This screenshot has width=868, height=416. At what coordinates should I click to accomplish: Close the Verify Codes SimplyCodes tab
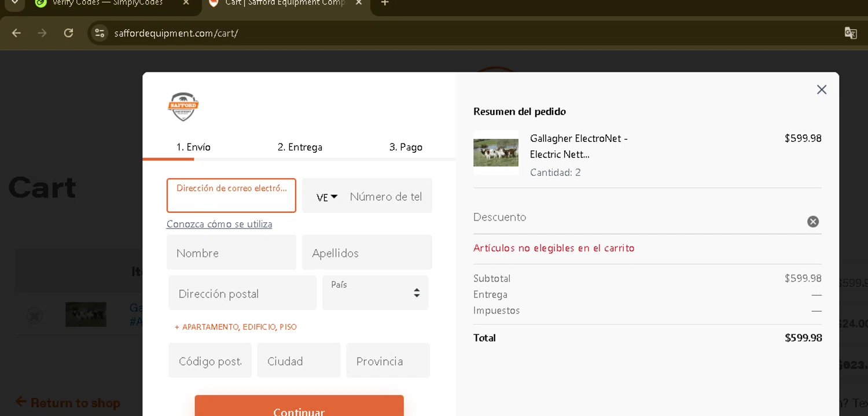coord(186,3)
